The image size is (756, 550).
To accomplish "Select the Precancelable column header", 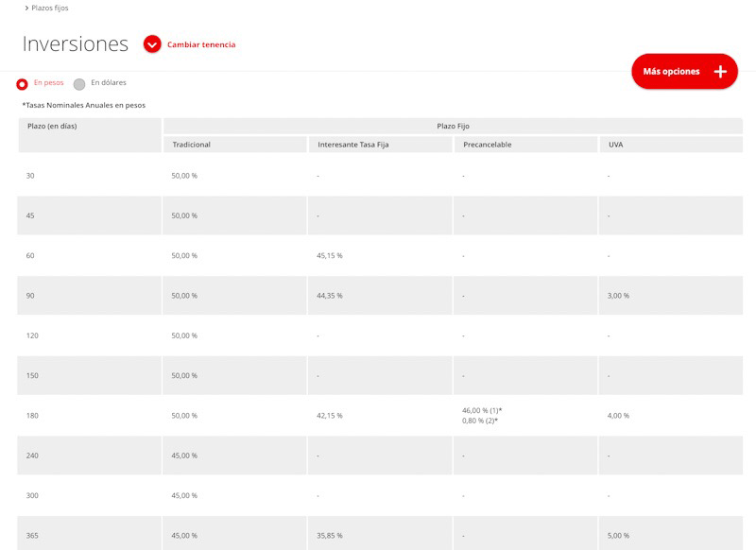I will pos(488,145).
